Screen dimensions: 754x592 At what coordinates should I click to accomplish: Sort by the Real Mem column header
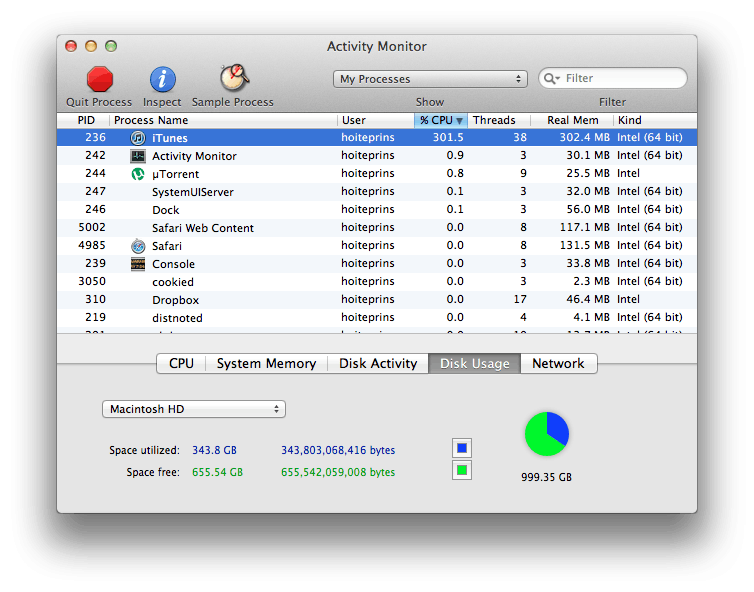pos(572,120)
